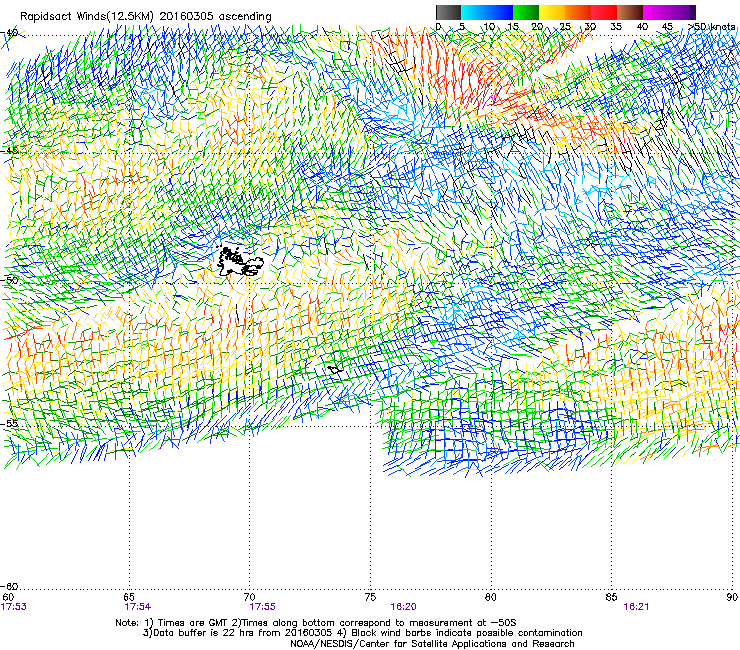Click the longitude label '90' on bottom axis
This screenshot has height=650, width=740.
point(732,597)
